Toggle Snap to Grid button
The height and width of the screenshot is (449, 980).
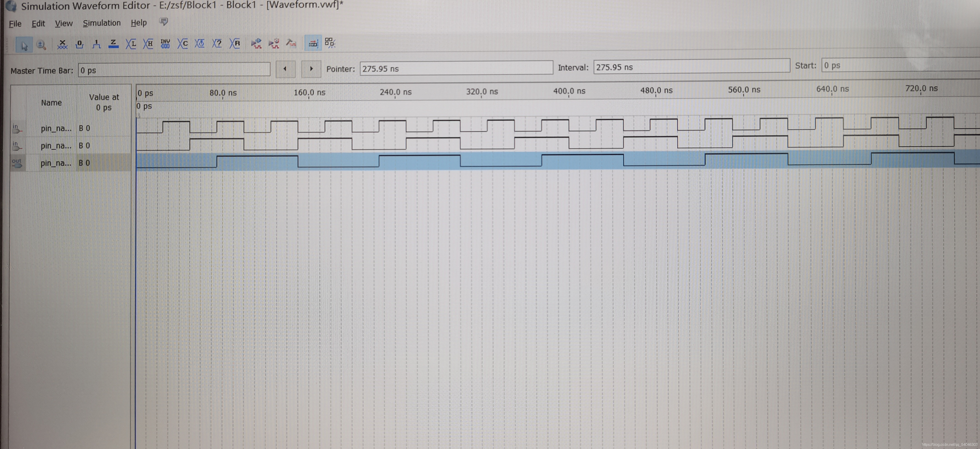click(x=313, y=43)
